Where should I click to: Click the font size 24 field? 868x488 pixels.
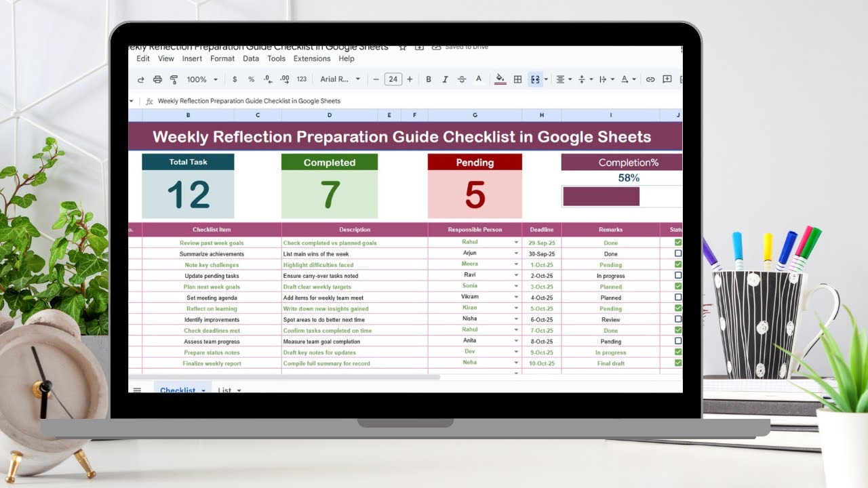click(393, 79)
